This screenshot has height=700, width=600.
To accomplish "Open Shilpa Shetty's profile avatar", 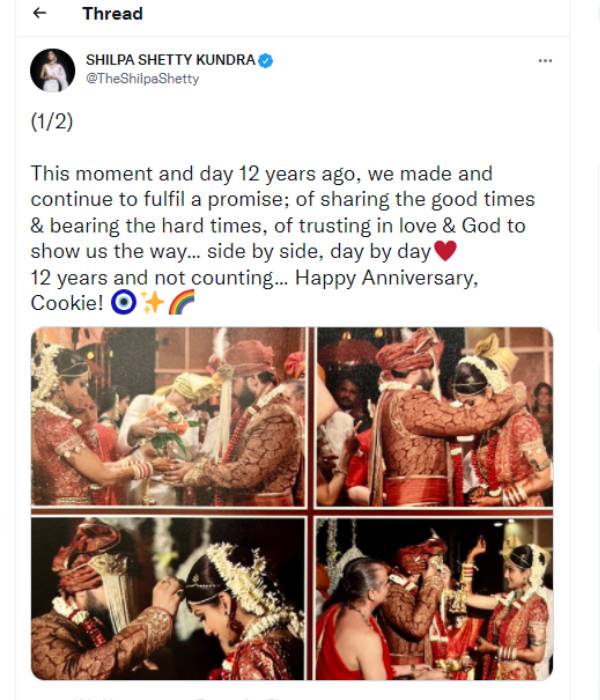I will click(52, 70).
